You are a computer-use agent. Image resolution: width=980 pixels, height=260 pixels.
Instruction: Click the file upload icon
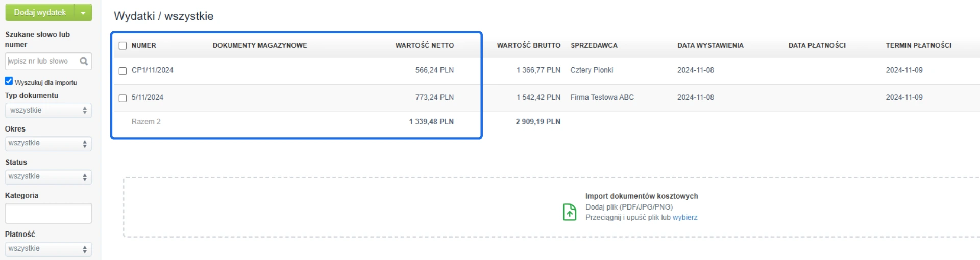[x=570, y=212]
